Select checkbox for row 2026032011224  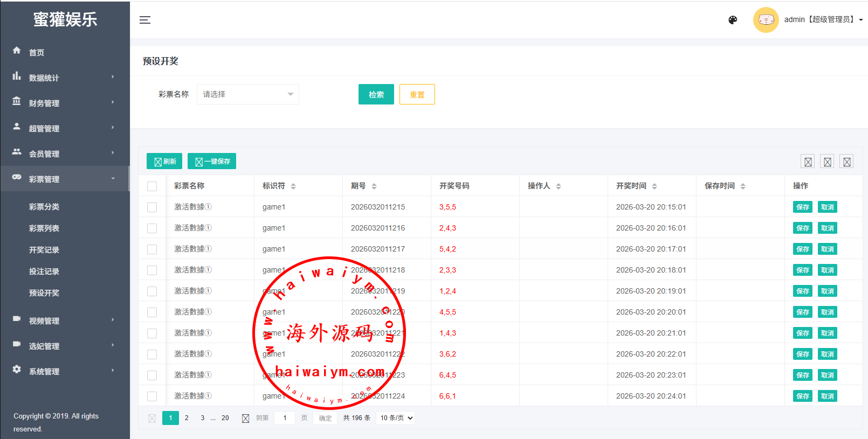coord(152,396)
